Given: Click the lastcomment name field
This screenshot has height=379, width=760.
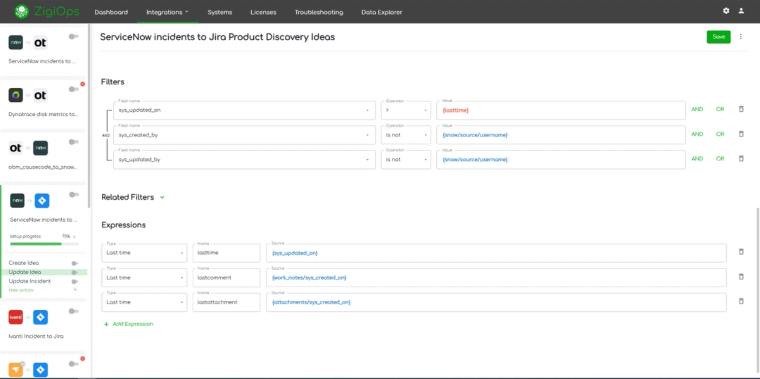Looking at the screenshot, I should tap(226, 278).
